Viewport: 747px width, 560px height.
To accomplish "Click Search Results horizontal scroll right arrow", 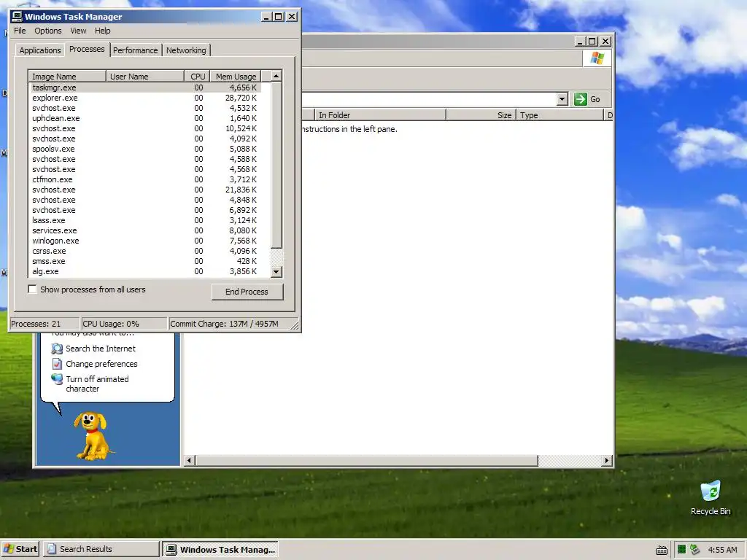I will 607,461.
